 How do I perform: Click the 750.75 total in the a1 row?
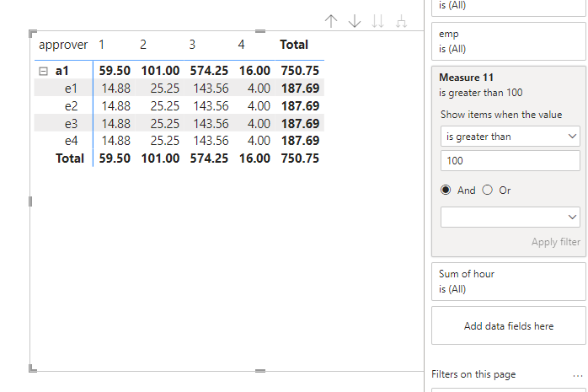pyautogui.click(x=300, y=71)
